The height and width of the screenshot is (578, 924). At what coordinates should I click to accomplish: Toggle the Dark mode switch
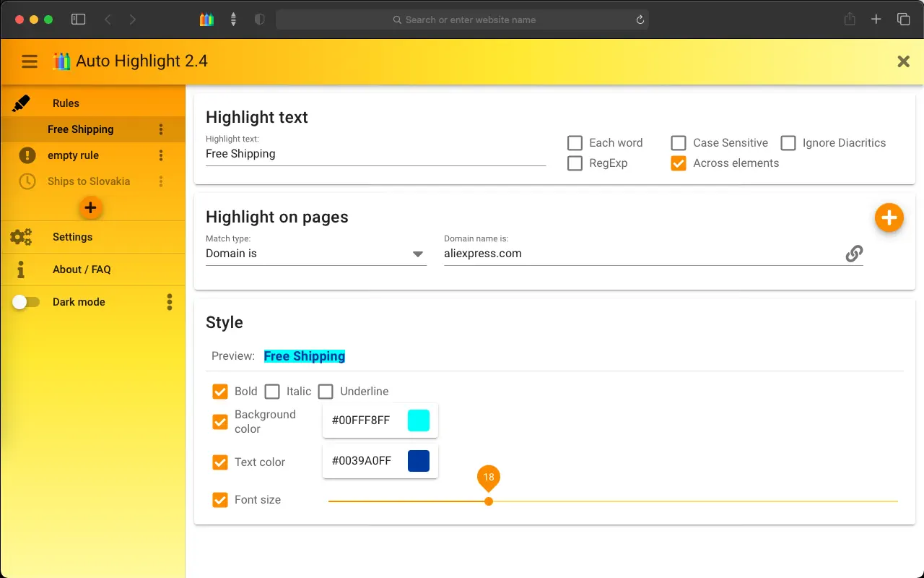(26, 302)
